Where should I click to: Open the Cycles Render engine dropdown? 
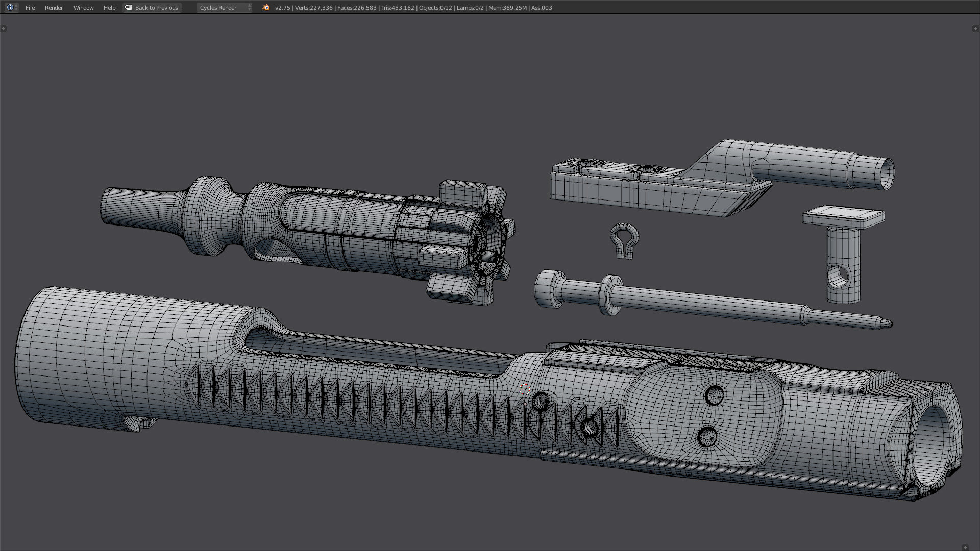(225, 8)
